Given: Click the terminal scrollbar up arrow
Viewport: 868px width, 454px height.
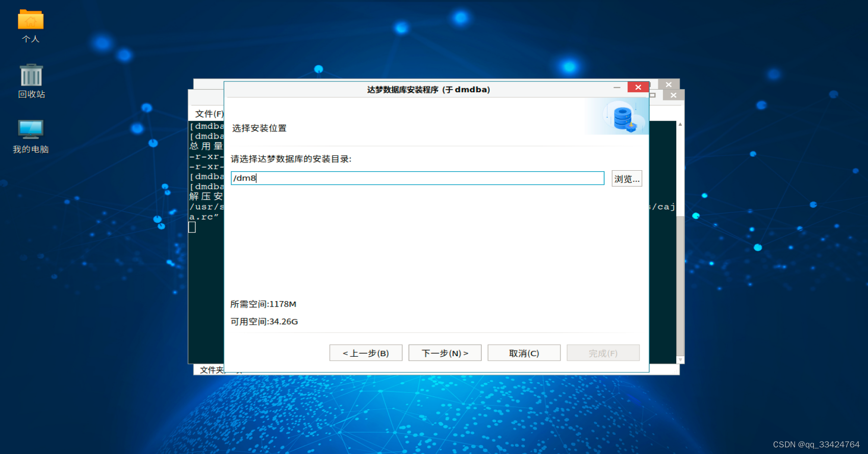Looking at the screenshot, I should tap(680, 124).
